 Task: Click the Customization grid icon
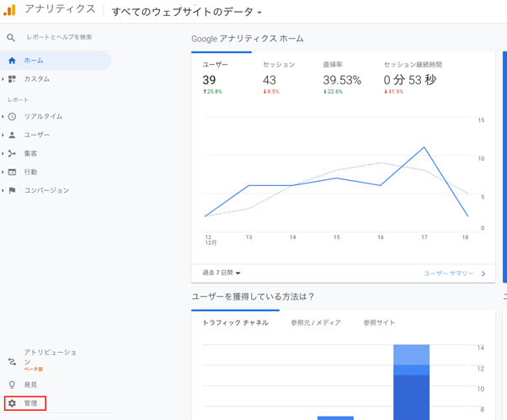click(x=12, y=79)
